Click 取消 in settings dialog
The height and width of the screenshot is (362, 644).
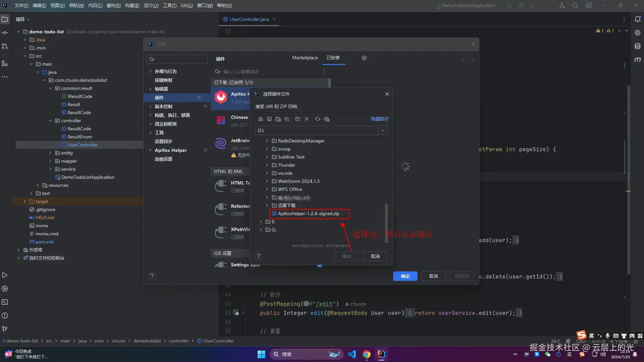[434, 276]
